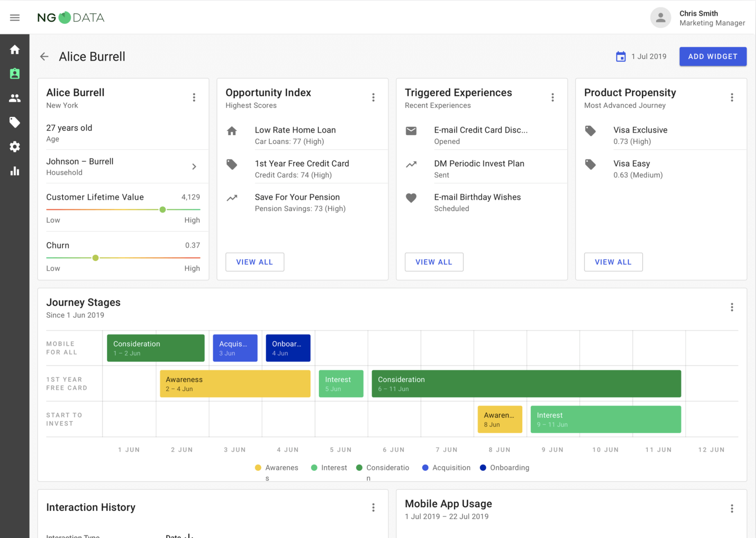
Task: Expand the Johnson – Burrell household chevron
Action: point(194,167)
